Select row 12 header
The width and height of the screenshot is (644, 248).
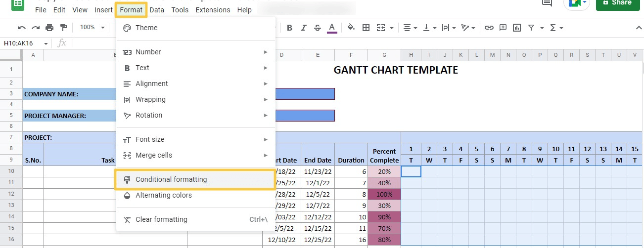(x=11, y=194)
